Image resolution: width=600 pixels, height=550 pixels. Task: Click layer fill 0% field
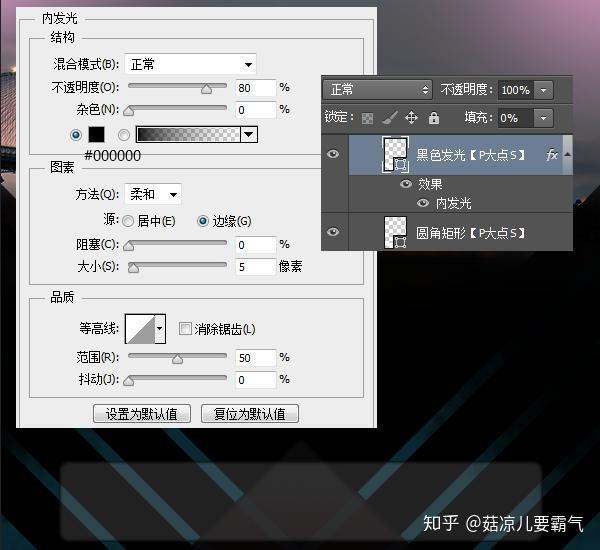[x=515, y=118]
